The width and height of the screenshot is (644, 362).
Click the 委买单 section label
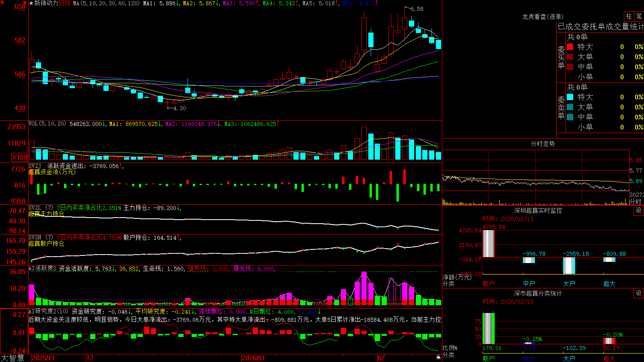561,58
